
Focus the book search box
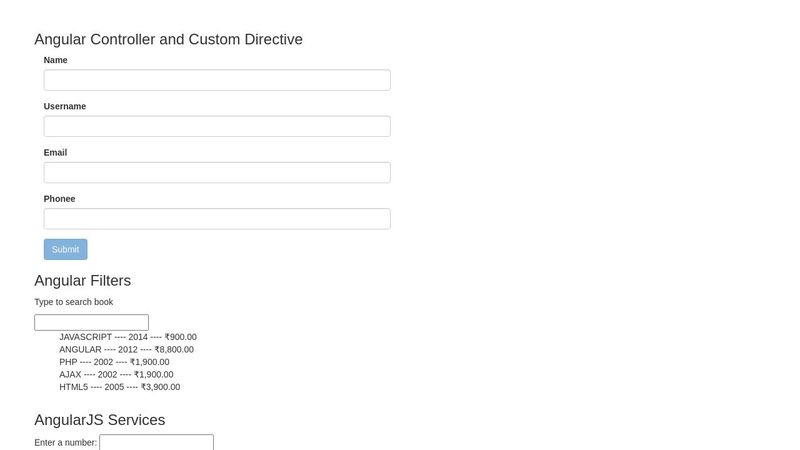click(x=91, y=322)
